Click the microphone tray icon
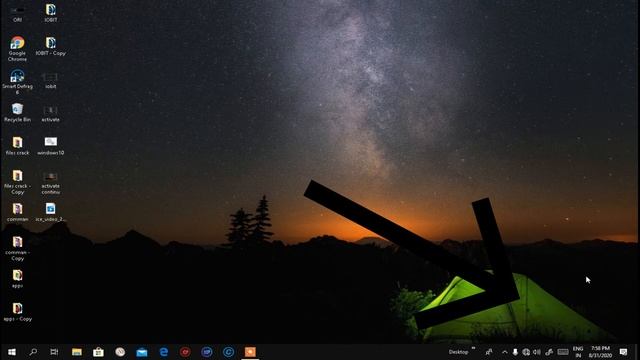This screenshot has width=640, height=360. click(515, 352)
